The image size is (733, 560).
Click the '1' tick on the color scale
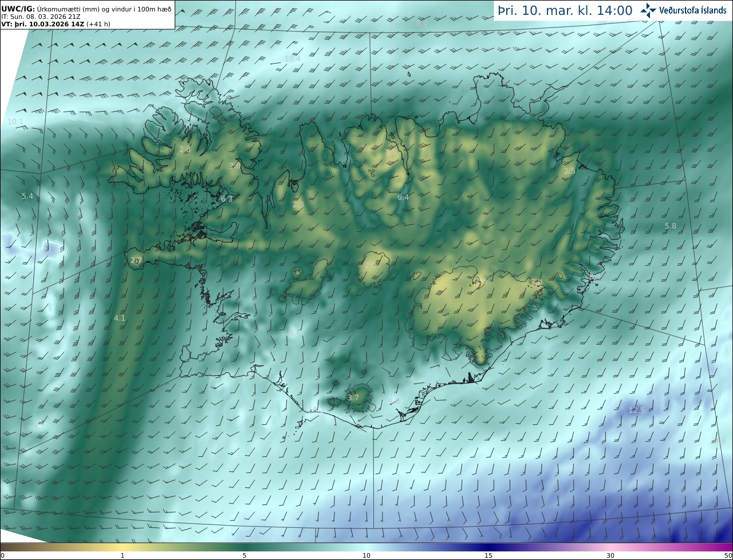pyautogui.click(x=123, y=555)
